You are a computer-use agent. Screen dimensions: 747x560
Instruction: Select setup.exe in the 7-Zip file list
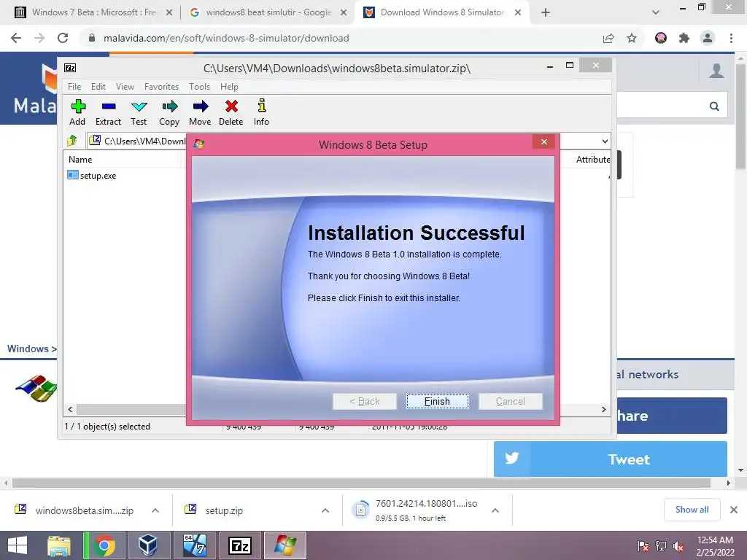(92, 175)
